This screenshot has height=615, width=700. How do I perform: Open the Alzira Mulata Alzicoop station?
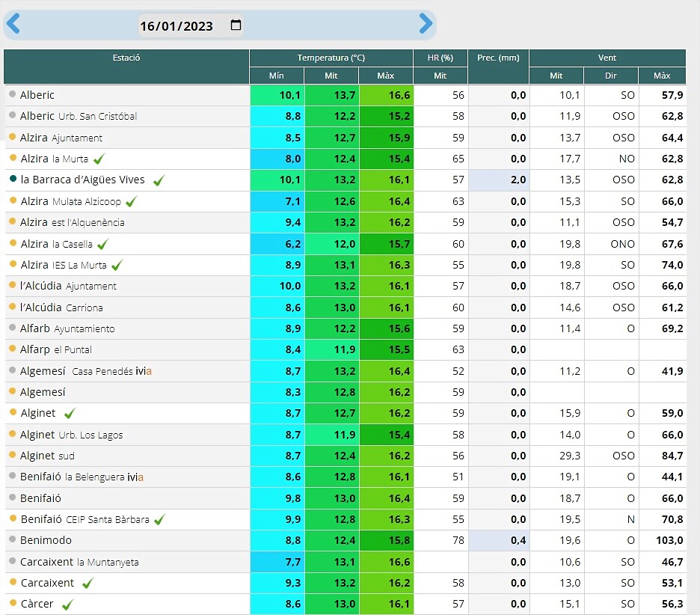[71, 201]
